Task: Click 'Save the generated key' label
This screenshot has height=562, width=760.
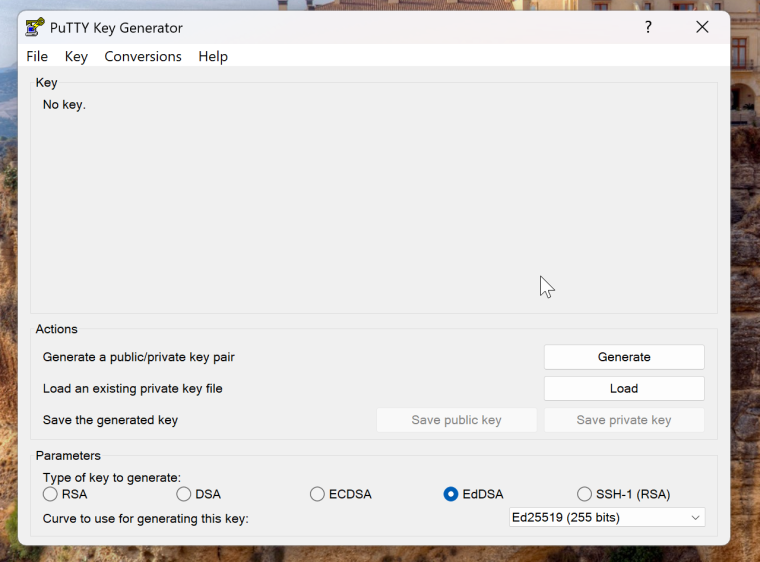Action: [x=110, y=420]
